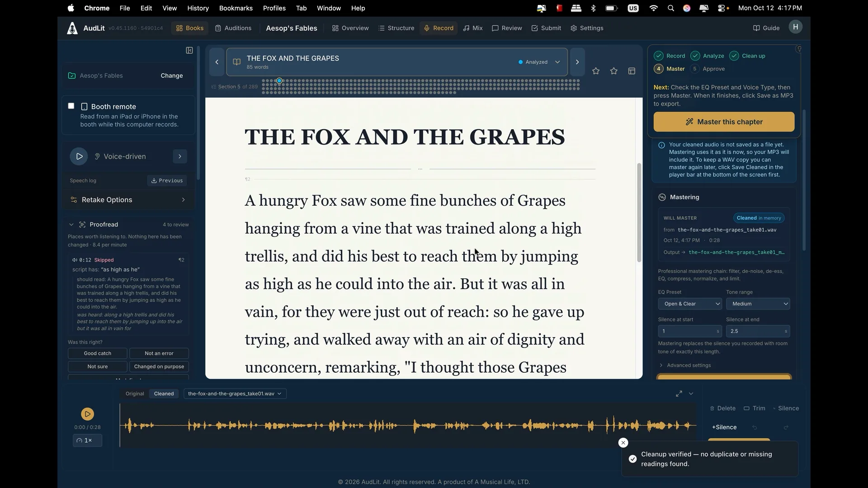
Task: Open the EQ Preset dropdown
Action: pyautogui.click(x=690, y=304)
